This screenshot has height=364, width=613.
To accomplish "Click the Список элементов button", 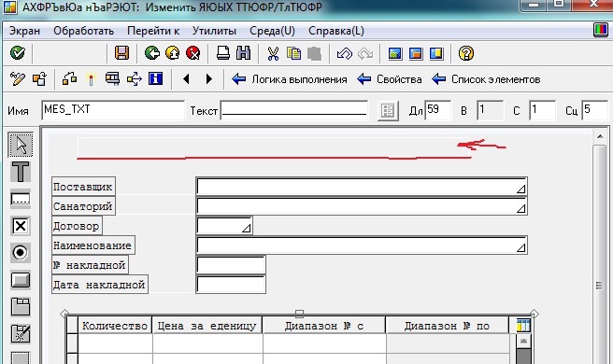I will [x=486, y=79].
